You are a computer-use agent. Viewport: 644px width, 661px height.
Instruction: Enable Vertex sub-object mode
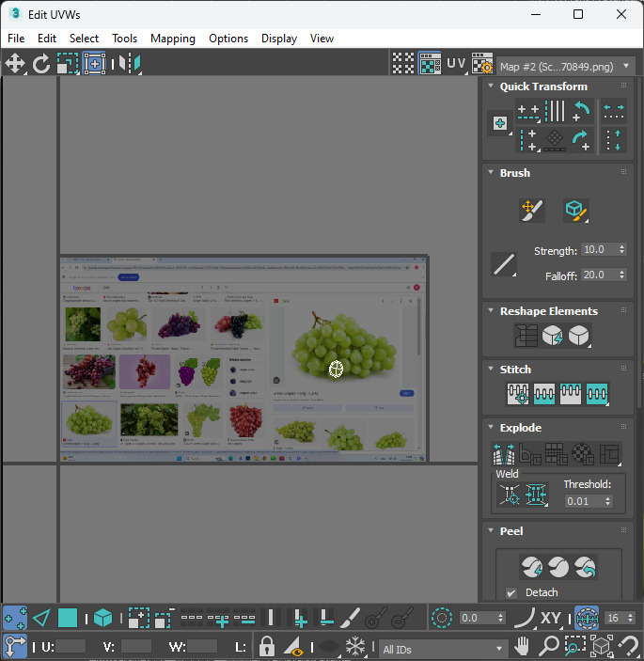pyautogui.click(x=15, y=619)
